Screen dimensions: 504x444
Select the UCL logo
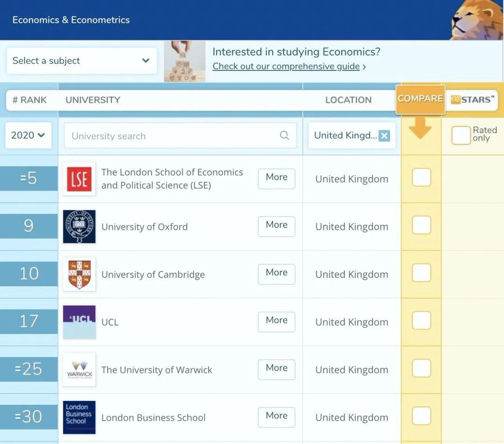click(79, 322)
